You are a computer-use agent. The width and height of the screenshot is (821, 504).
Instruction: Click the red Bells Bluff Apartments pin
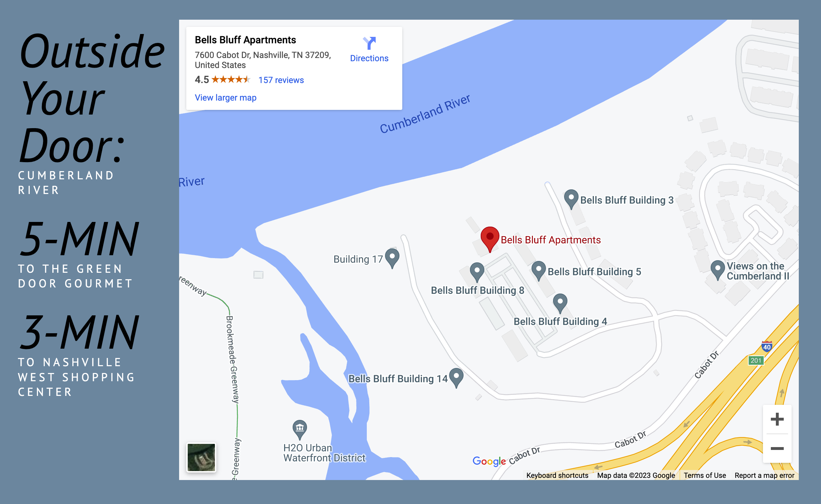click(490, 239)
